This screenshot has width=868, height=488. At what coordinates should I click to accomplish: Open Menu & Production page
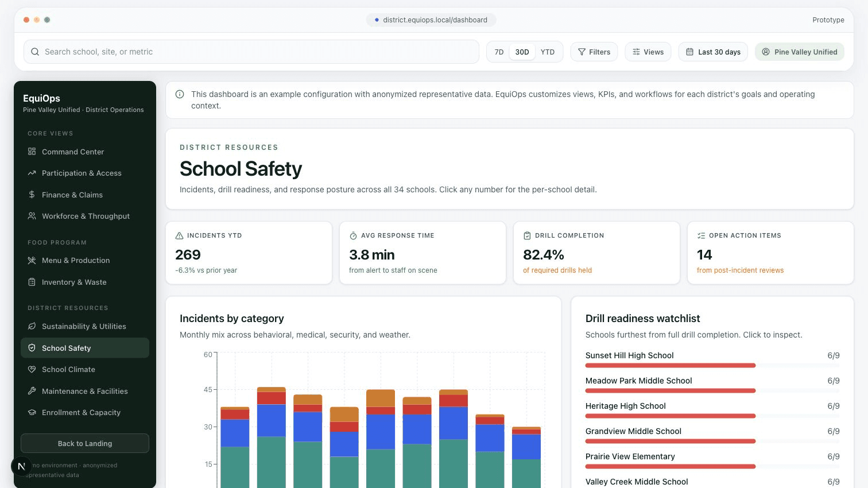click(x=85, y=260)
